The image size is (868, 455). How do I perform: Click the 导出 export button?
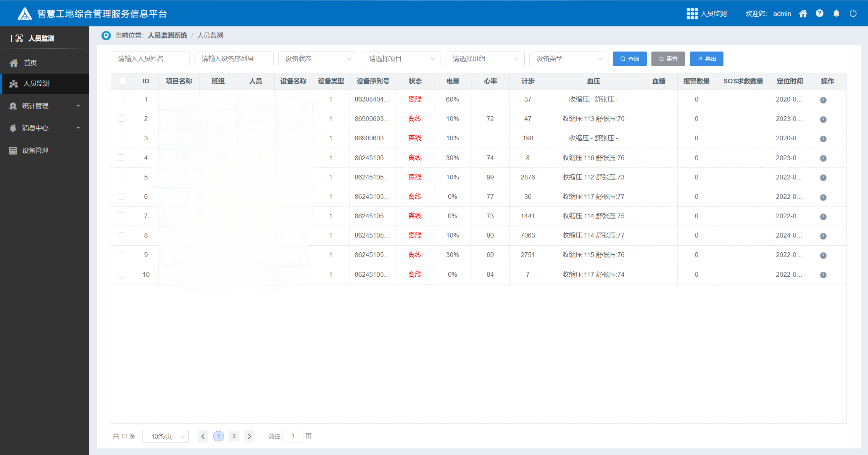pyautogui.click(x=706, y=59)
